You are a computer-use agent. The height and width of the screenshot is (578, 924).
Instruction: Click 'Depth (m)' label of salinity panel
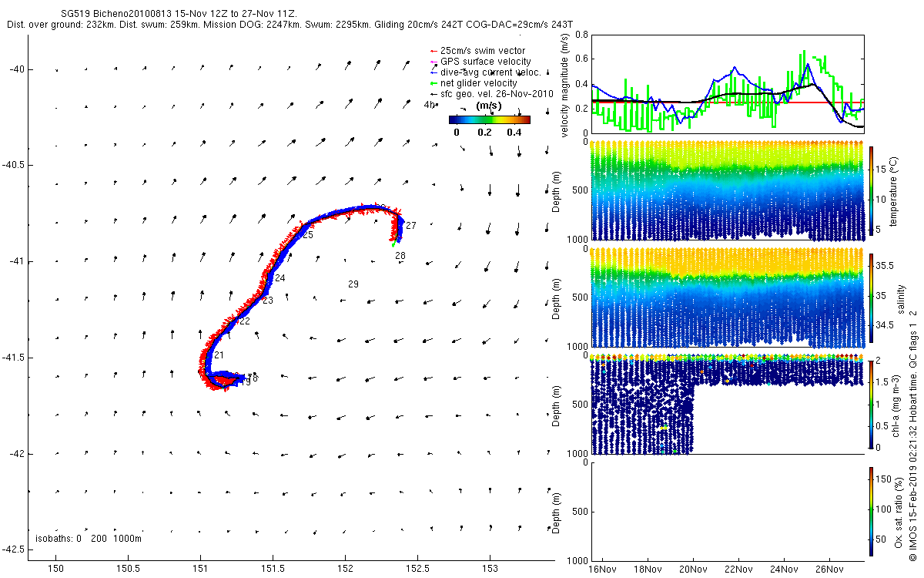pyautogui.click(x=557, y=298)
